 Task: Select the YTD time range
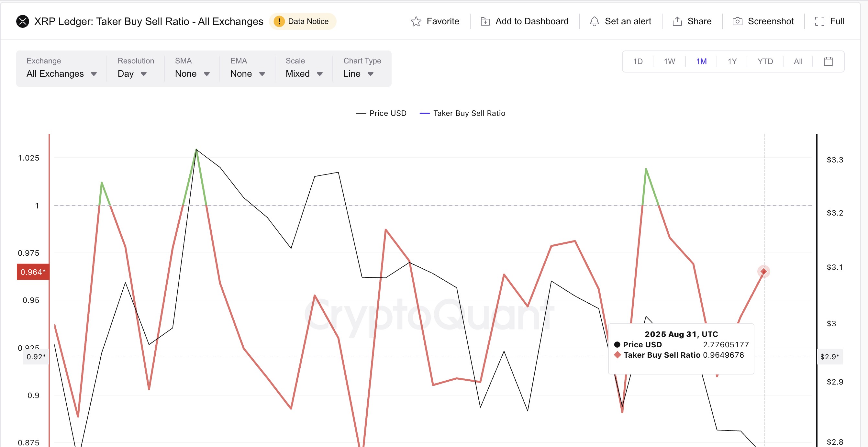point(765,61)
